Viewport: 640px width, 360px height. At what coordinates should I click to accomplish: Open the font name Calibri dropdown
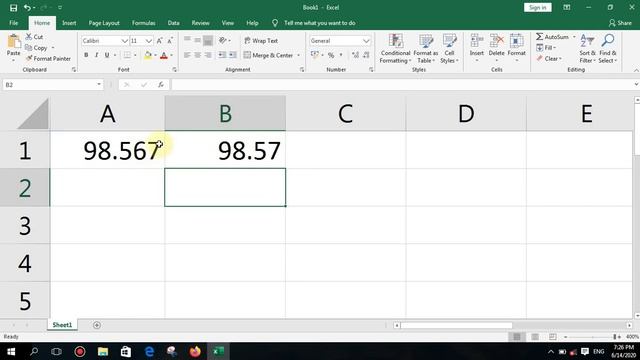[124, 41]
